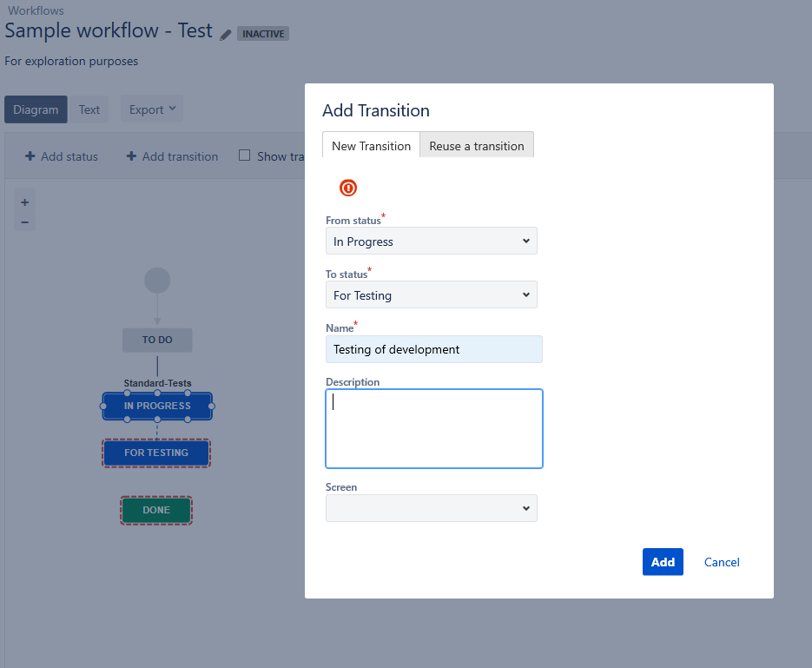Click the plus icon of Add status
The height and width of the screenshot is (668, 812).
pos(30,155)
